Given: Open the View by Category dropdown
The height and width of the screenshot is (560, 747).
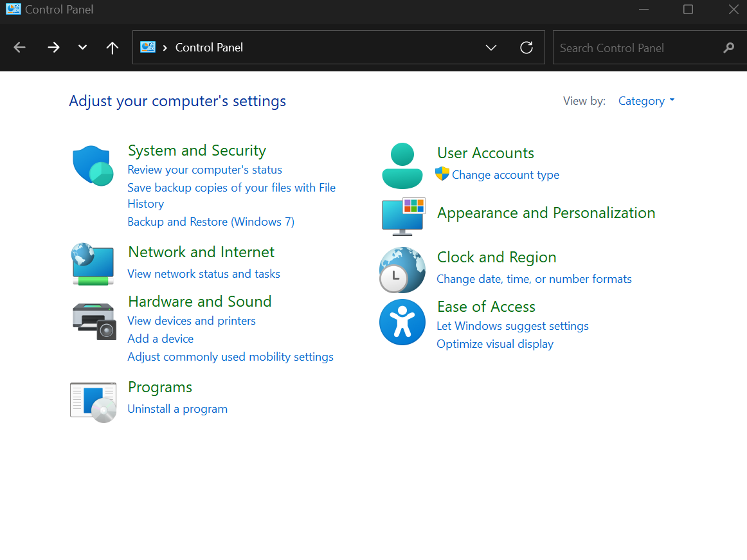Looking at the screenshot, I should tap(646, 101).
